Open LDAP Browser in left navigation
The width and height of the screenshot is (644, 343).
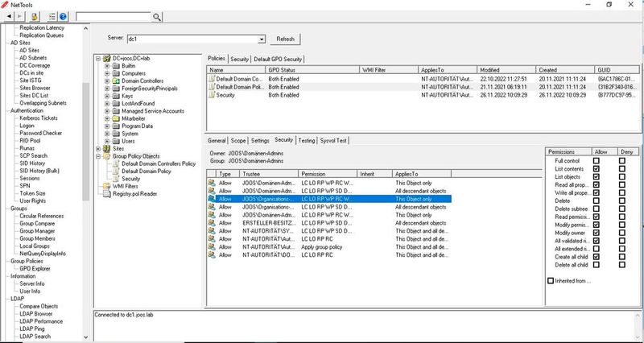click(36, 314)
